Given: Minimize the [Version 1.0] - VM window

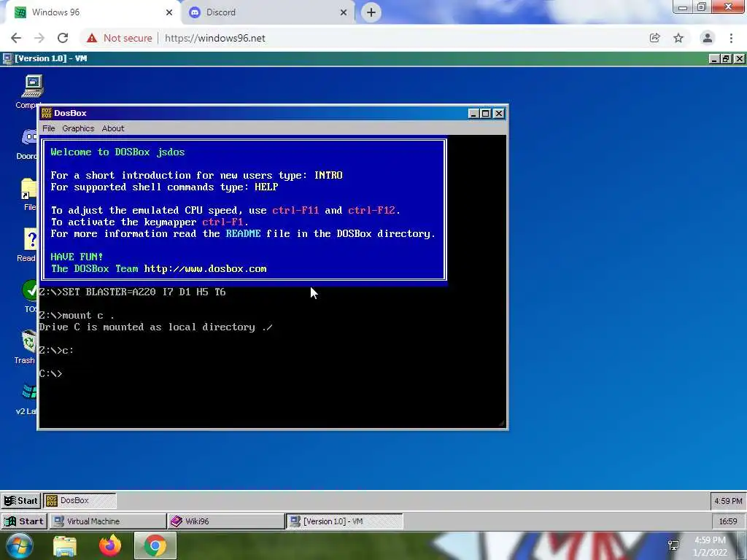Looking at the screenshot, I should click(x=714, y=58).
